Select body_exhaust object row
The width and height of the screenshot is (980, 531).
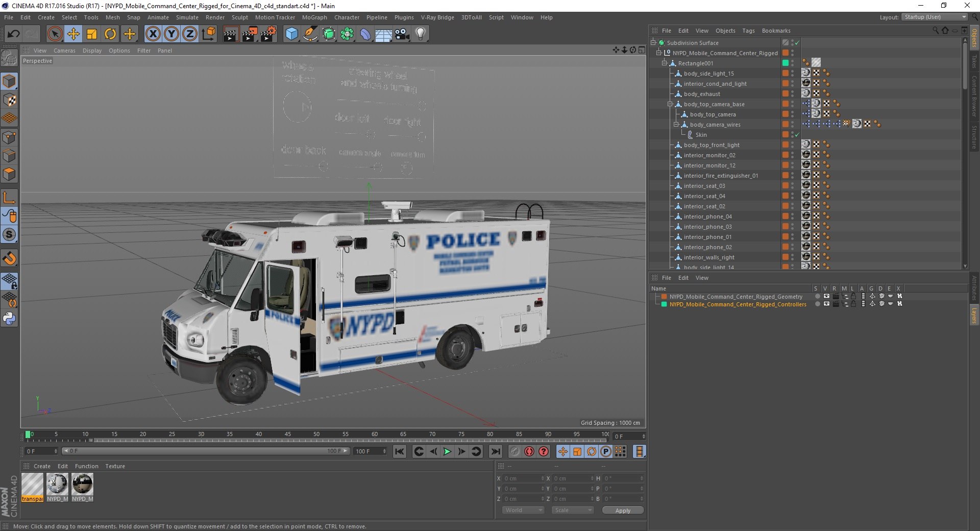[702, 94]
